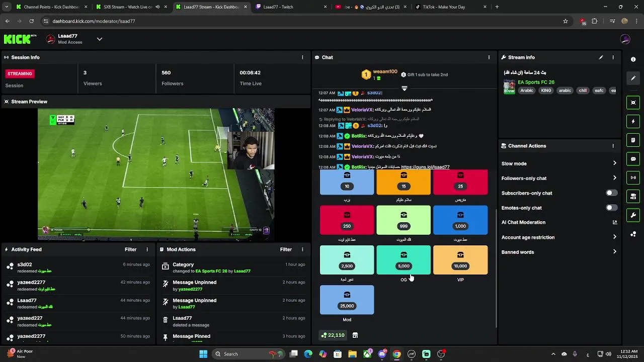Open rewards shop icon beside 22,110 points
Screen dimensions: 644x362
[355, 335]
